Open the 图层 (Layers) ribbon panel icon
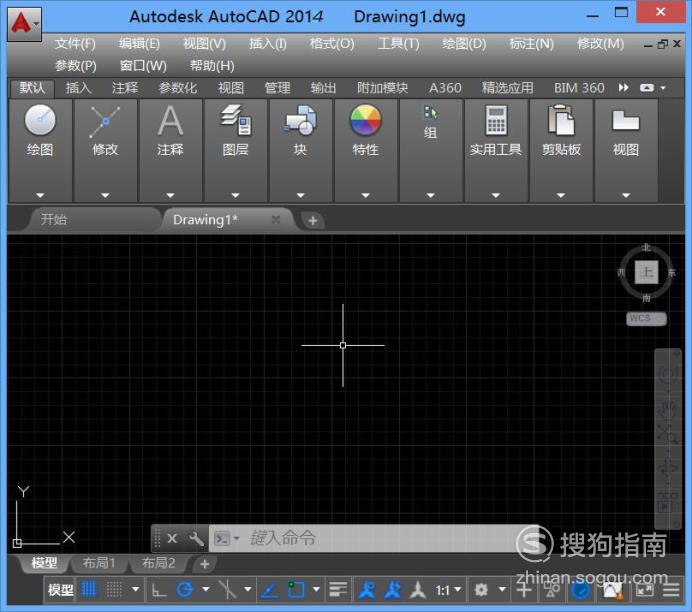Screen dimensions: 692x612 [x=236, y=120]
